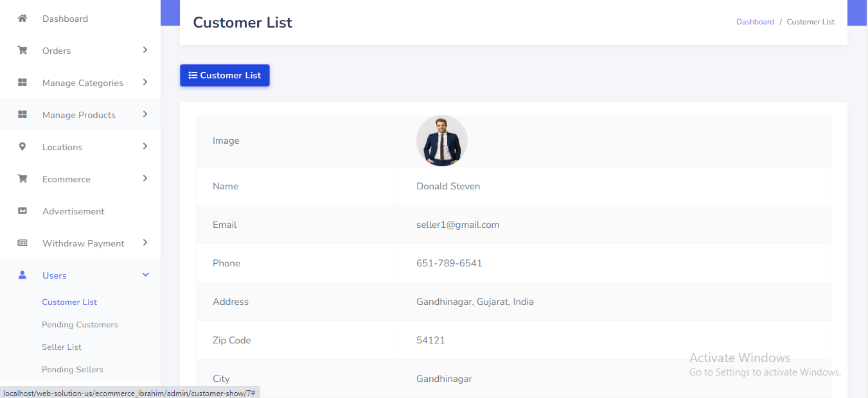
Task: Open Pending Customers in sidebar
Action: click(80, 325)
